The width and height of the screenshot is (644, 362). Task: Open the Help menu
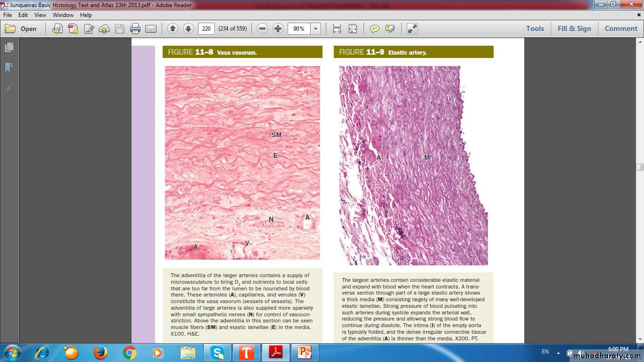pyautogui.click(x=86, y=15)
